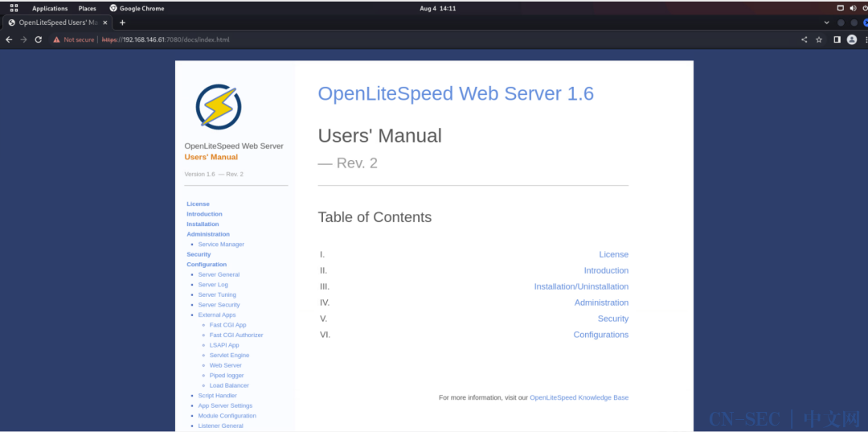
Task: Open Introduction in the sidebar
Action: [204, 214]
